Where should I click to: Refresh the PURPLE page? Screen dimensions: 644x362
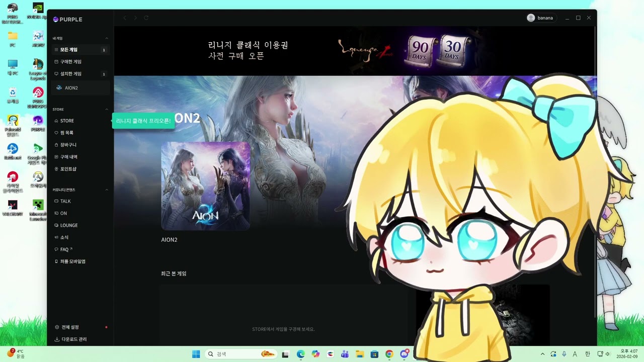point(146,18)
